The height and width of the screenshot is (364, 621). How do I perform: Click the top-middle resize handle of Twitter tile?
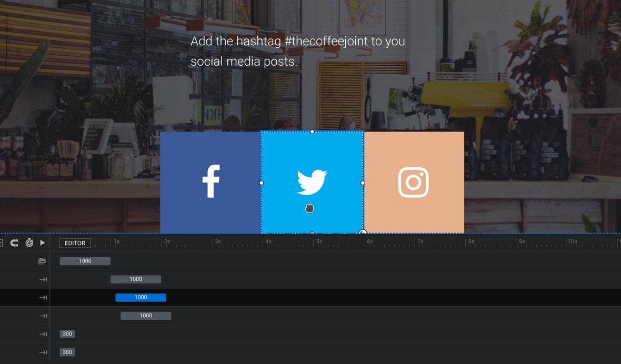[312, 132]
